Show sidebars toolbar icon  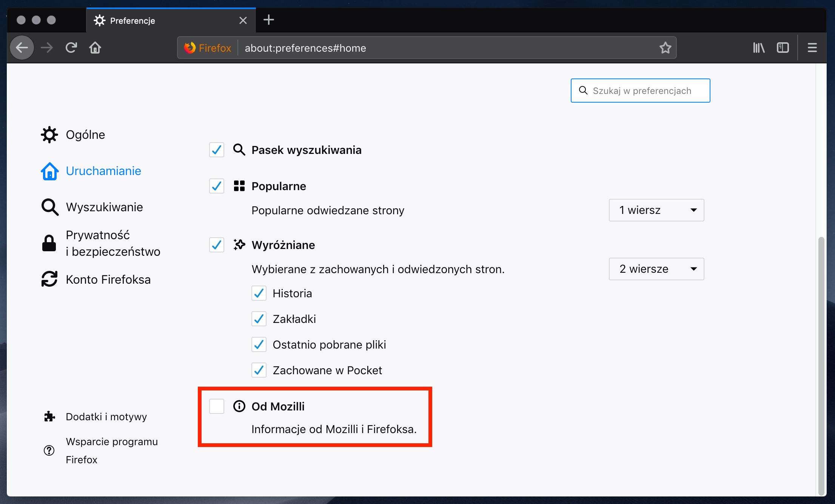point(783,48)
